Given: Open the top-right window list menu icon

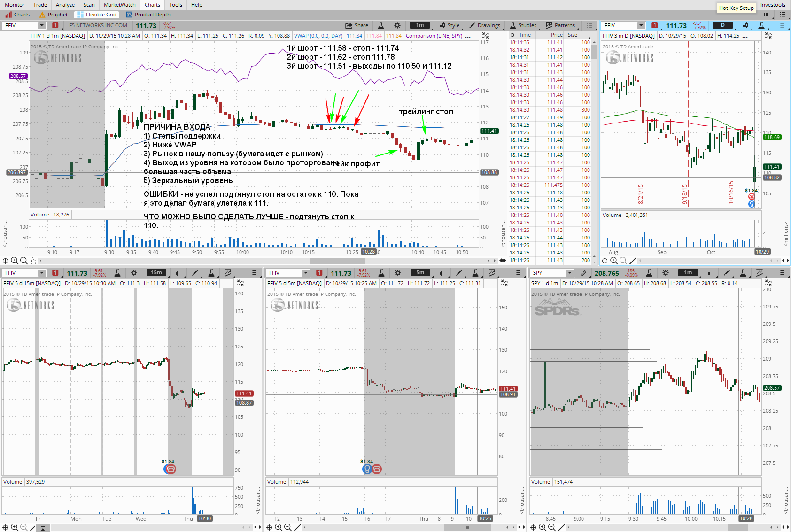Looking at the screenshot, I should [x=782, y=15].
